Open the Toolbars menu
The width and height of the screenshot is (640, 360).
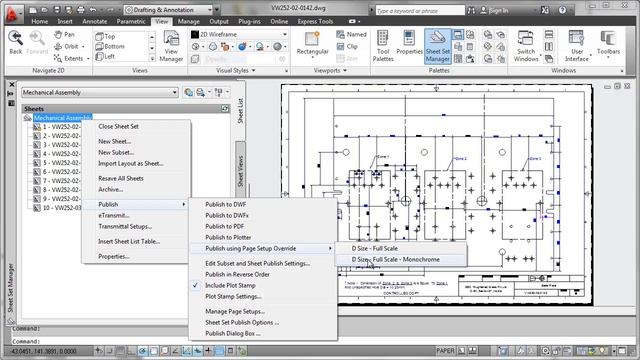click(x=608, y=43)
